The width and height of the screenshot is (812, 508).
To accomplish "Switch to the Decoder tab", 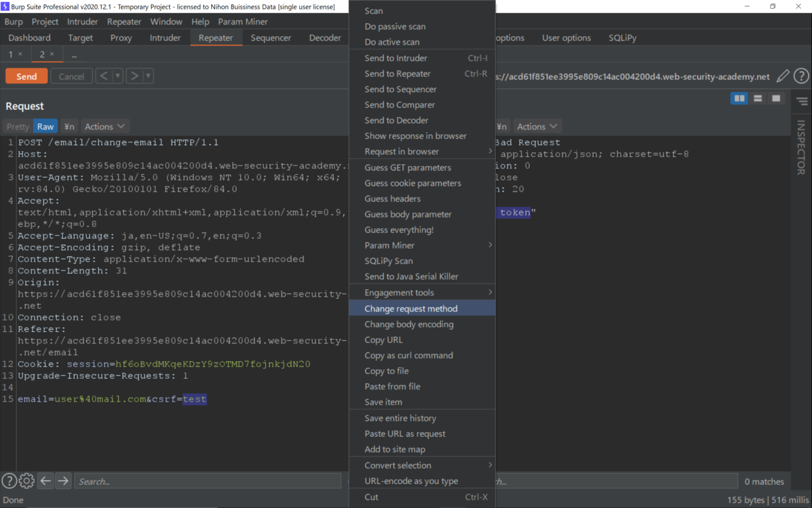I will [x=325, y=38].
